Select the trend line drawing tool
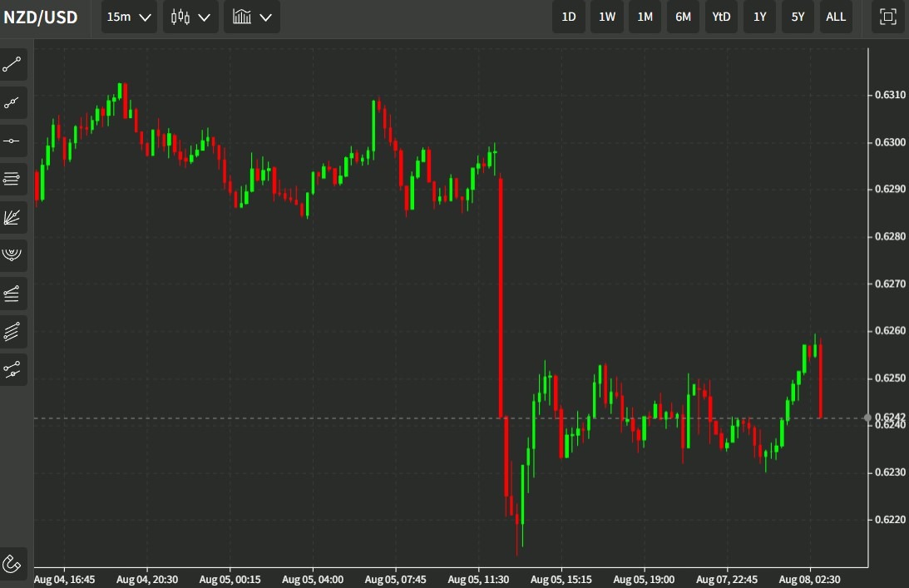 click(12, 65)
